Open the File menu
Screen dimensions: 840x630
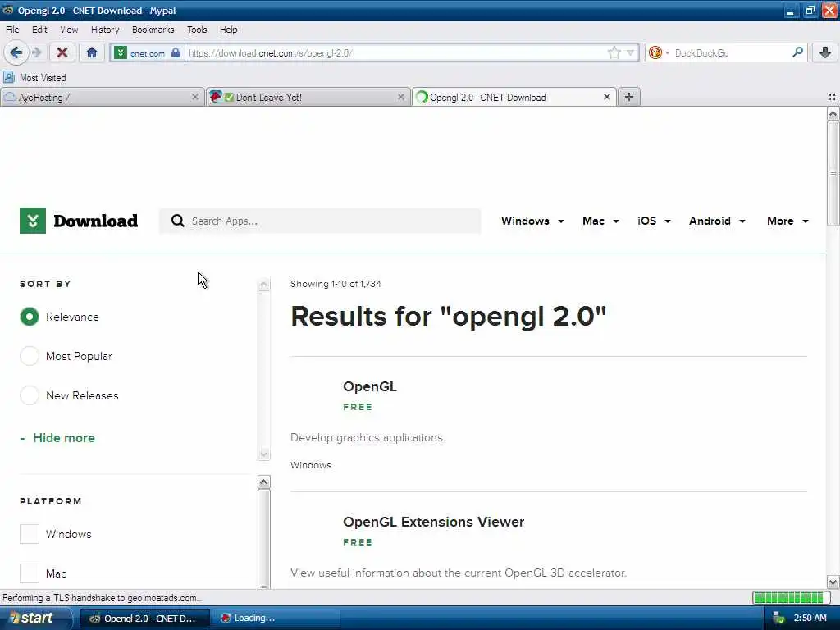click(x=12, y=30)
